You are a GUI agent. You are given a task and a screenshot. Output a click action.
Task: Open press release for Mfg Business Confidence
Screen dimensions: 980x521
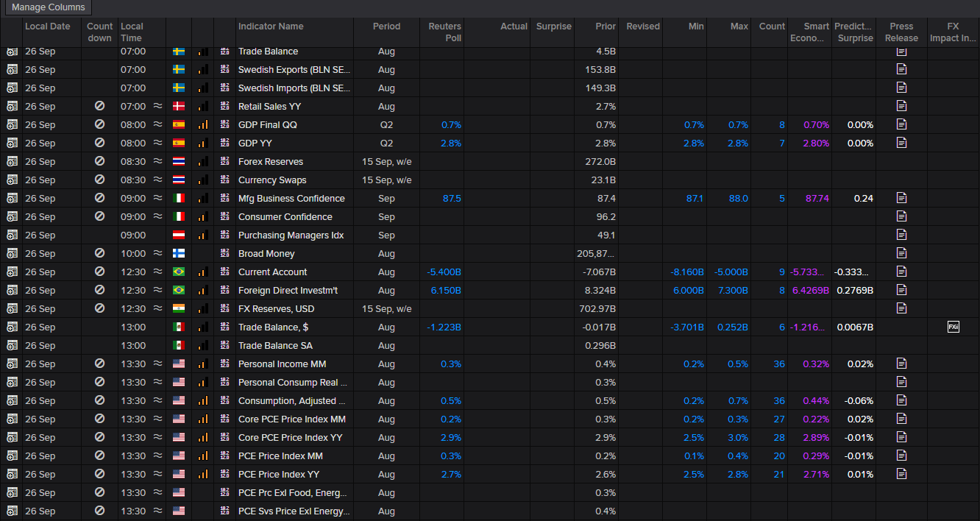point(901,198)
